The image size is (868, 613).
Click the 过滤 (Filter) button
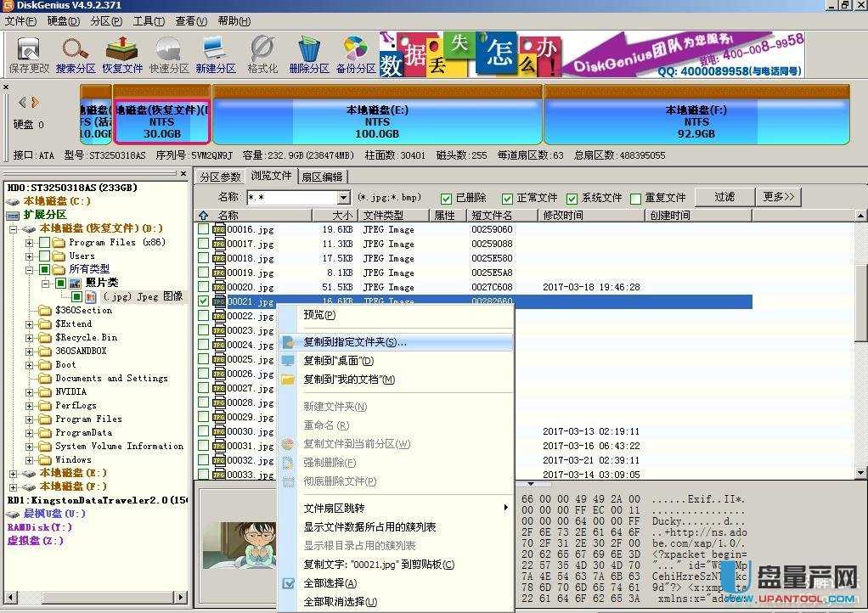coord(724,197)
